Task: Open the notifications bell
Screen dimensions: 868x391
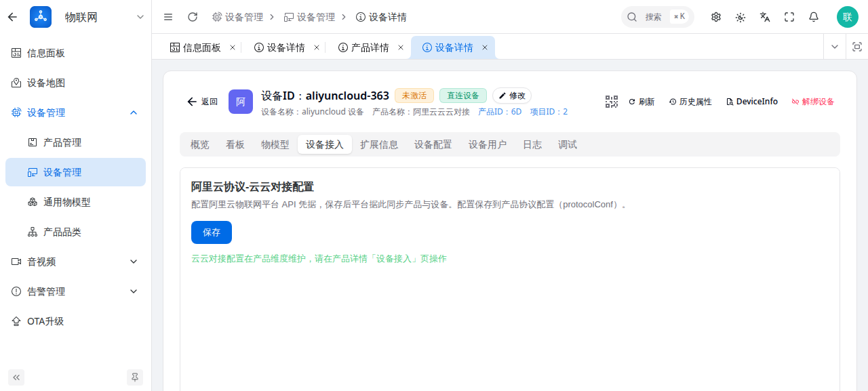Action: [814, 17]
